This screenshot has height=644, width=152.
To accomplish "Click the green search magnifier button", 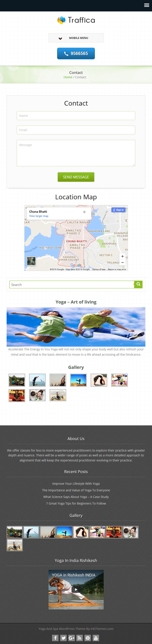I will click(138, 284).
